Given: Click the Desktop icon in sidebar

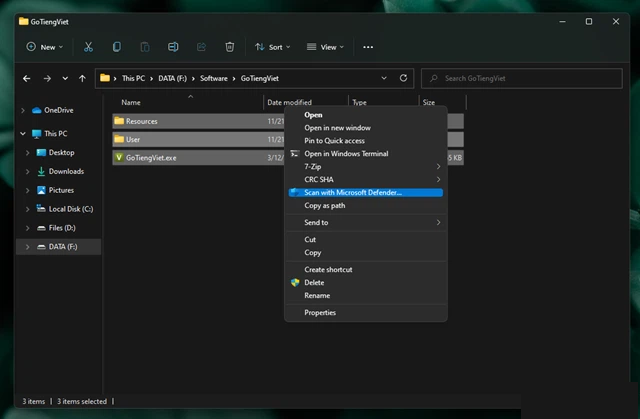Looking at the screenshot, I should 41,153.
